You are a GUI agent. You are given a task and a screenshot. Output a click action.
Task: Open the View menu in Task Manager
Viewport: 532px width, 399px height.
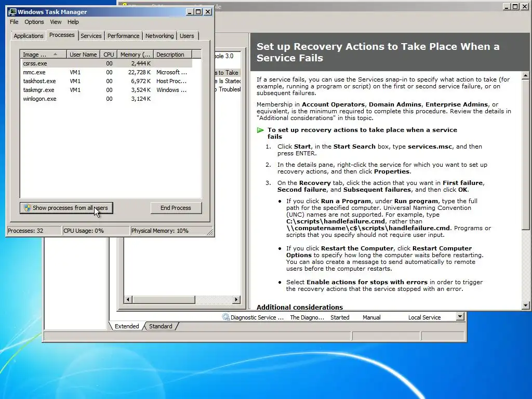(56, 22)
